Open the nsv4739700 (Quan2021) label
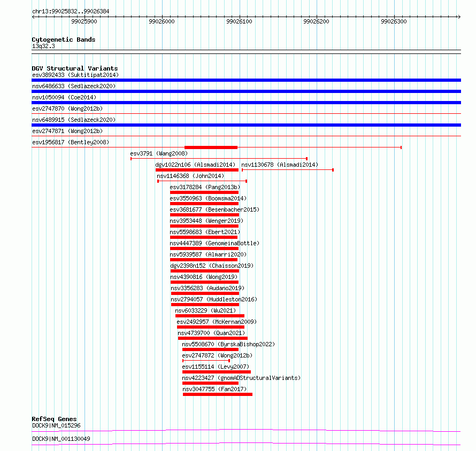This screenshot has height=451, width=476. 211,333
